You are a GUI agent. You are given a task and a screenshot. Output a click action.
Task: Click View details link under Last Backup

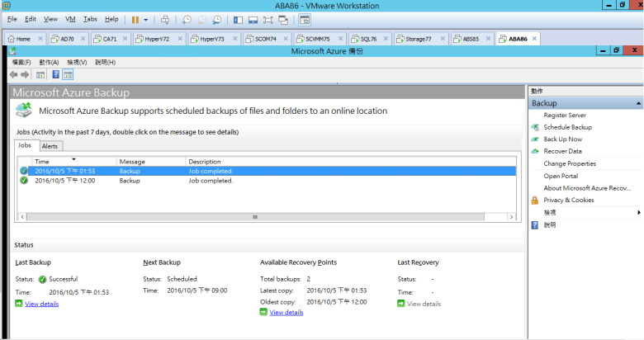tap(41, 304)
